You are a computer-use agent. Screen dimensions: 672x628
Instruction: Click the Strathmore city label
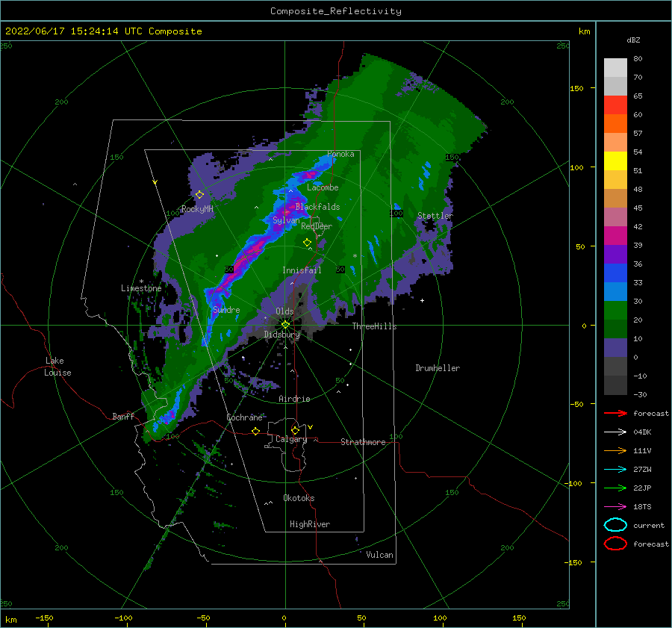(x=363, y=442)
